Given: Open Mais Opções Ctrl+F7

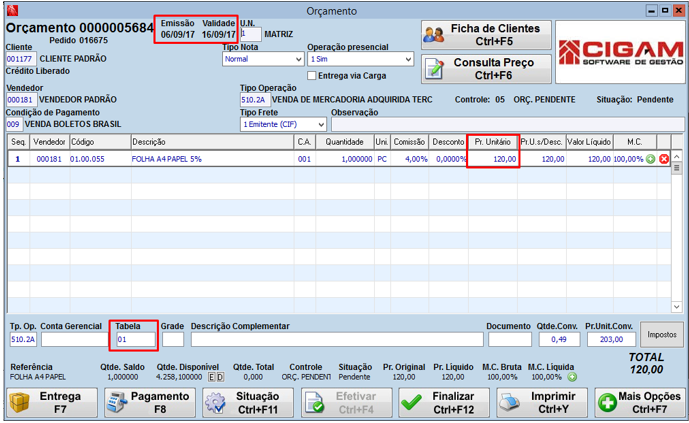Looking at the screenshot, I should [x=640, y=403].
